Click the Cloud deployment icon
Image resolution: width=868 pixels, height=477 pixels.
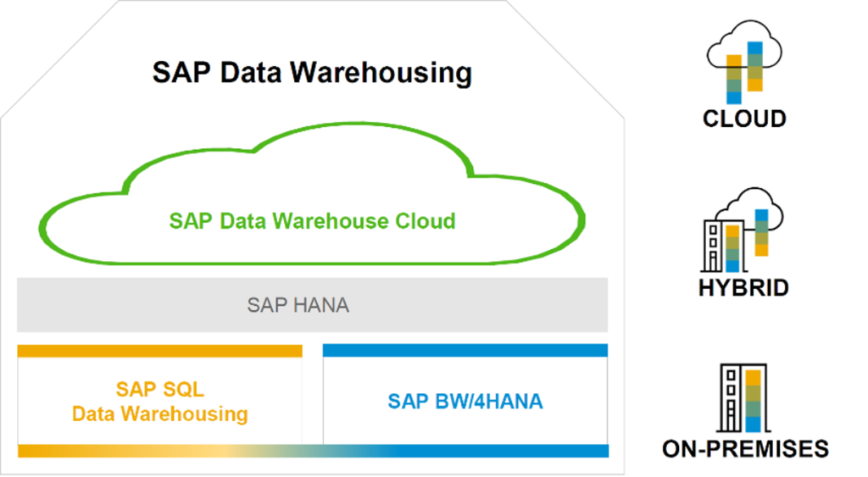(x=744, y=62)
